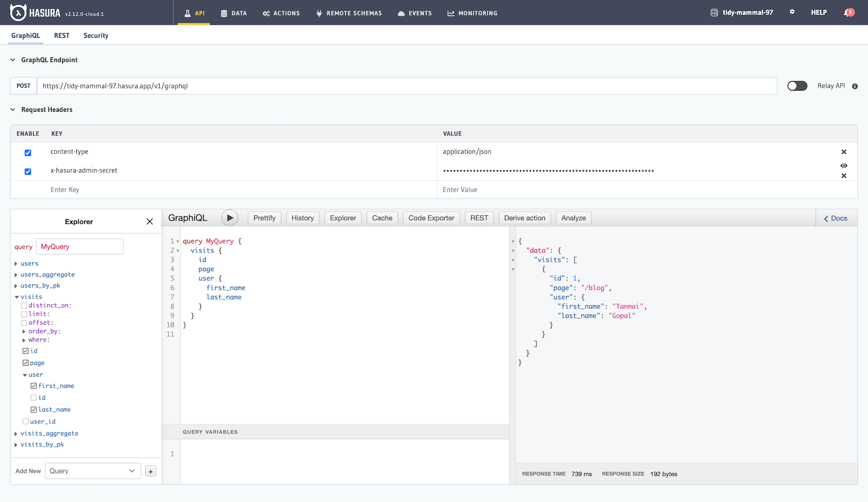Open the REST tab below GraphiQL heading
Screen dimensions: 868x502
[62, 35]
